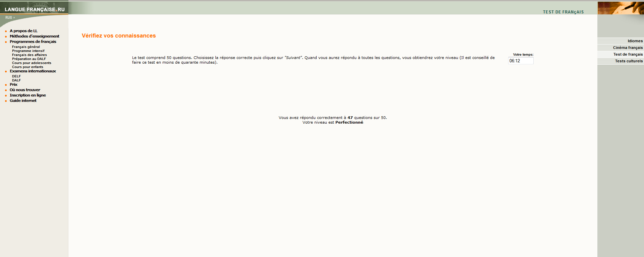Open Préparation au DALF link

click(x=29, y=59)
